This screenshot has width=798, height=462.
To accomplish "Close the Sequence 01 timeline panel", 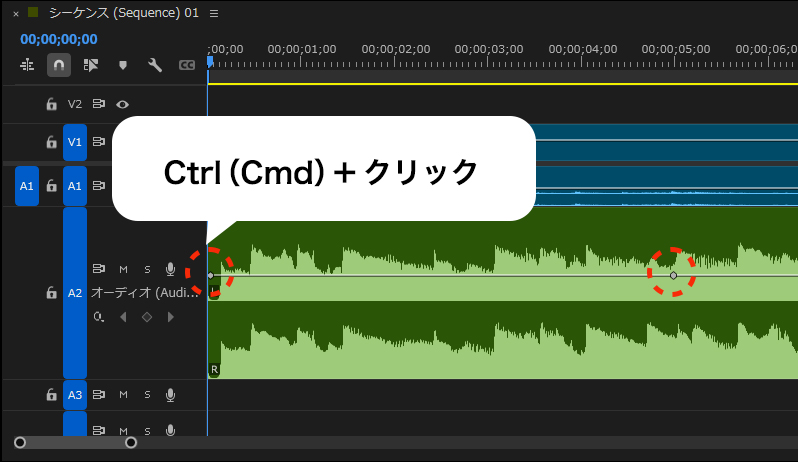I will click(16, 14).
